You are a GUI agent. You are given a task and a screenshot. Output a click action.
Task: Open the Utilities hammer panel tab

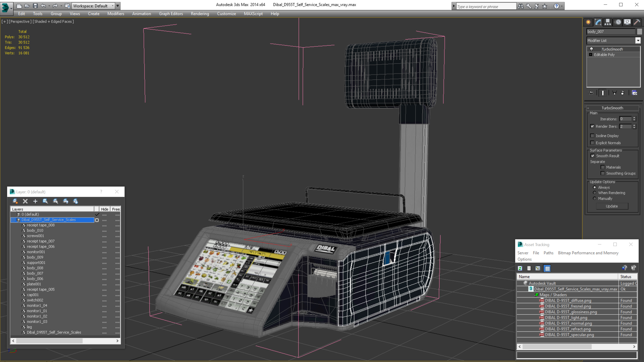637,22
